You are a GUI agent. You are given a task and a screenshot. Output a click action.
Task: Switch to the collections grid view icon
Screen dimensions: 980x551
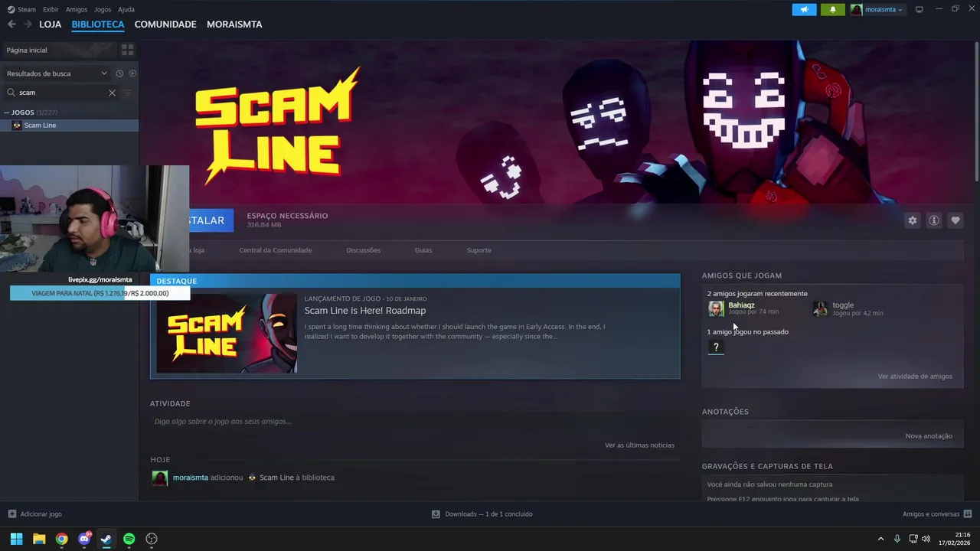point(128,50)
